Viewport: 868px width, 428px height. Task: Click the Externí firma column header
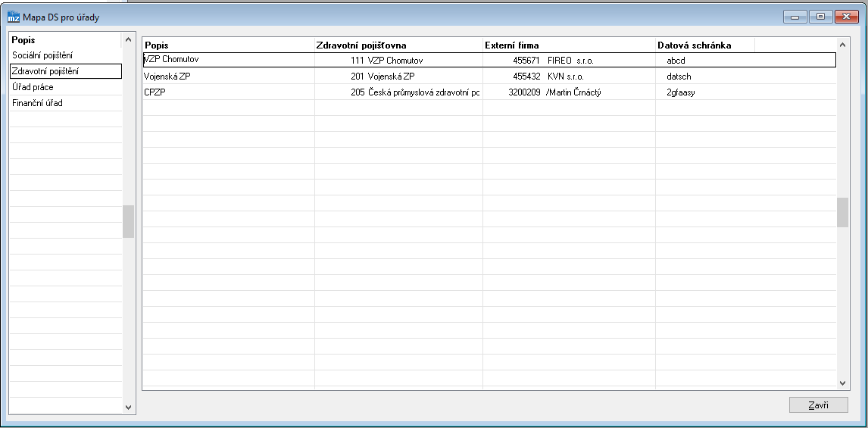tap(569, 45)
